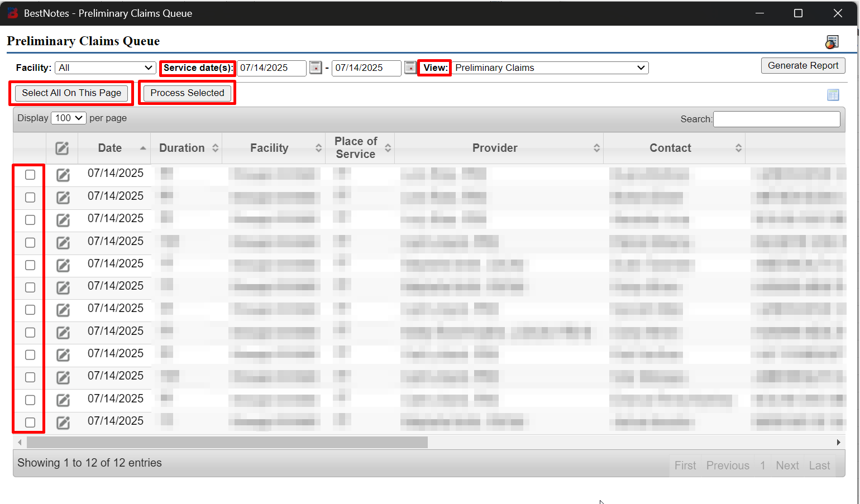Open end service date calendar picker

pyautogui.click(x=410, y=68)
